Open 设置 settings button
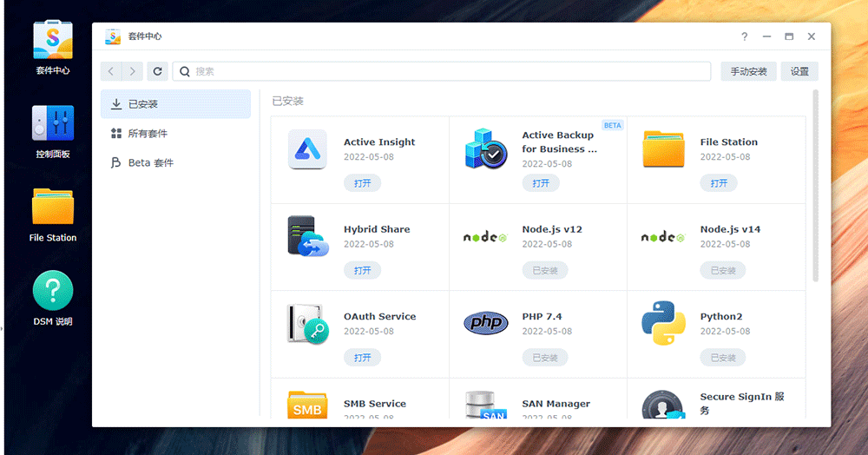Image resolution: width=868 pixels, height=455 pixels. click(x=799, y=71)
